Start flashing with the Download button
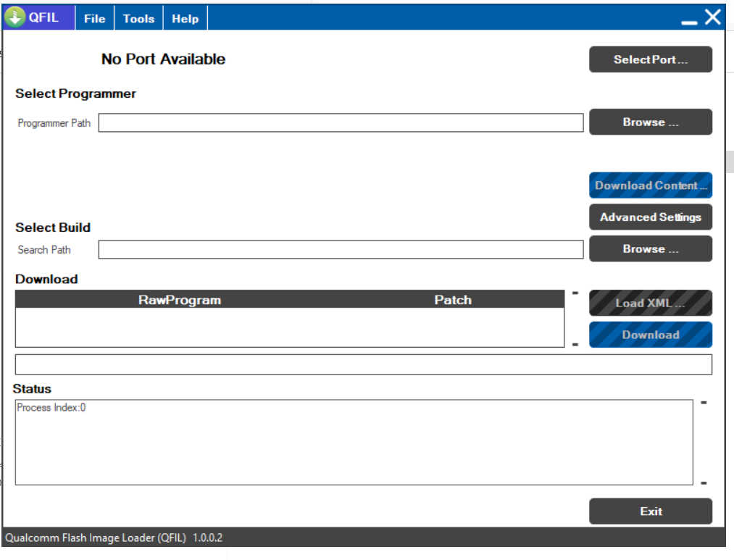The width and height of the screenshot is (734, 560). pyautogui.click(x=651, y=335)
